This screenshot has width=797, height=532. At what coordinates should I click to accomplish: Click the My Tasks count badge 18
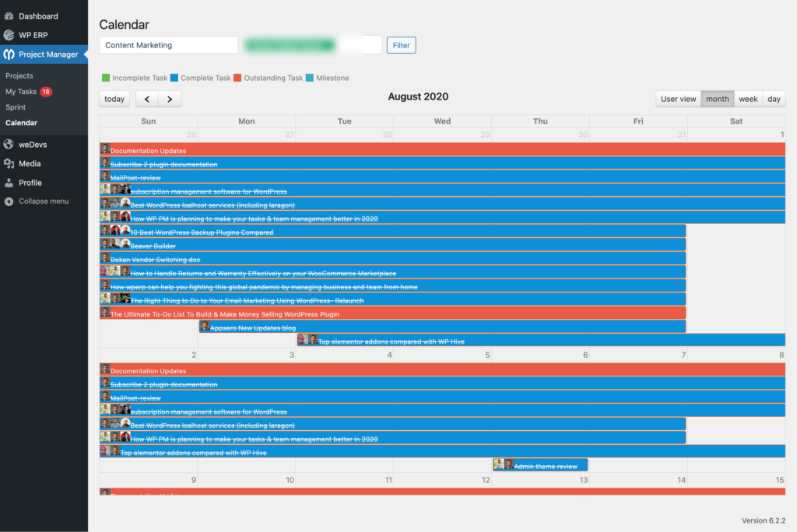point(46,92)
